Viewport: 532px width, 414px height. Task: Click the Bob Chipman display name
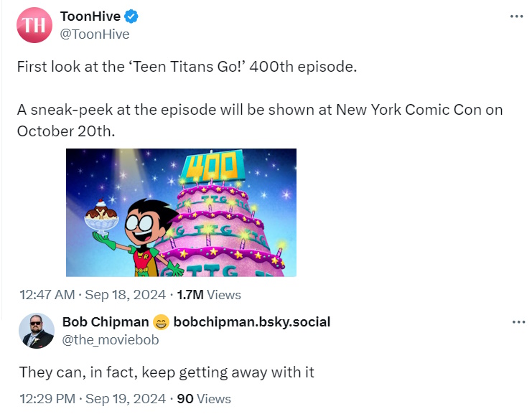click(x=106, y=322)
